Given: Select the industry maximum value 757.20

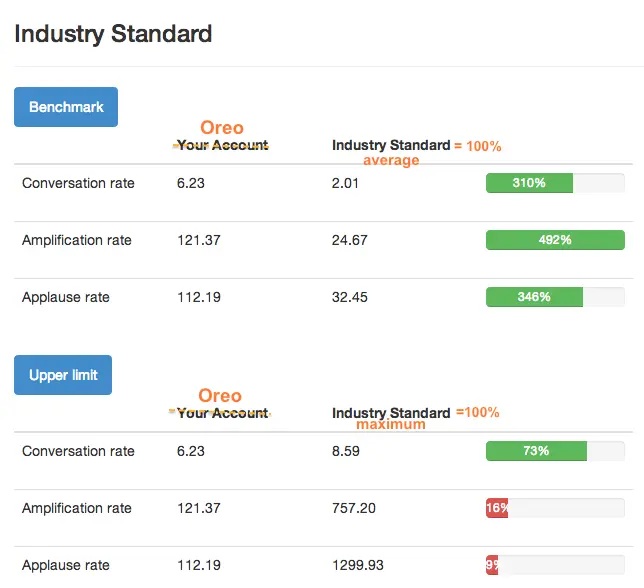Looking at the screenshot, I should pyautogui.click(x=354, y=508).
